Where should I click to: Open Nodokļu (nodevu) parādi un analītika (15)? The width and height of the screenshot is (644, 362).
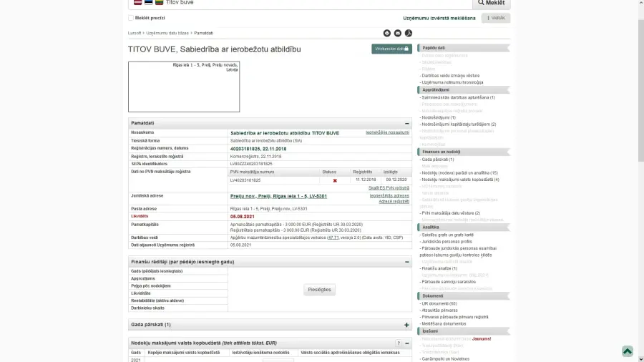pos(459,173)
